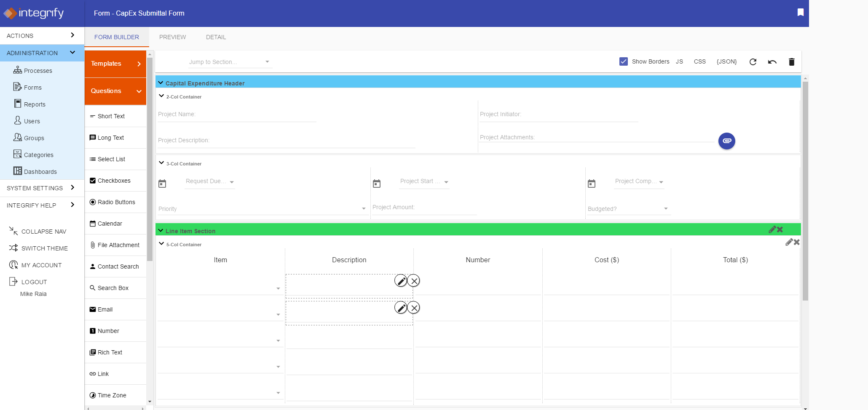The width and height of the screenshot is (868, 410).
Task: Click the delete trash icon in the toolbar
Action: click(x=791, y=62)
